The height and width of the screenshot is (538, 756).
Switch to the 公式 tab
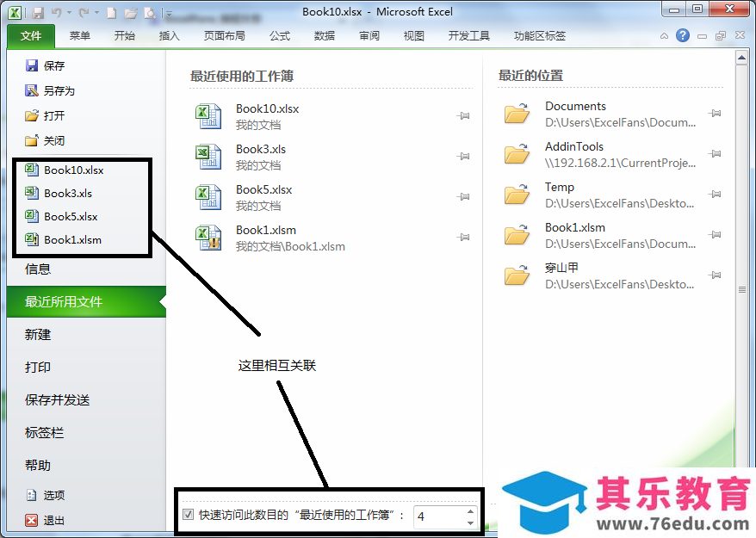pyautogui.click(x=280, y=35)
